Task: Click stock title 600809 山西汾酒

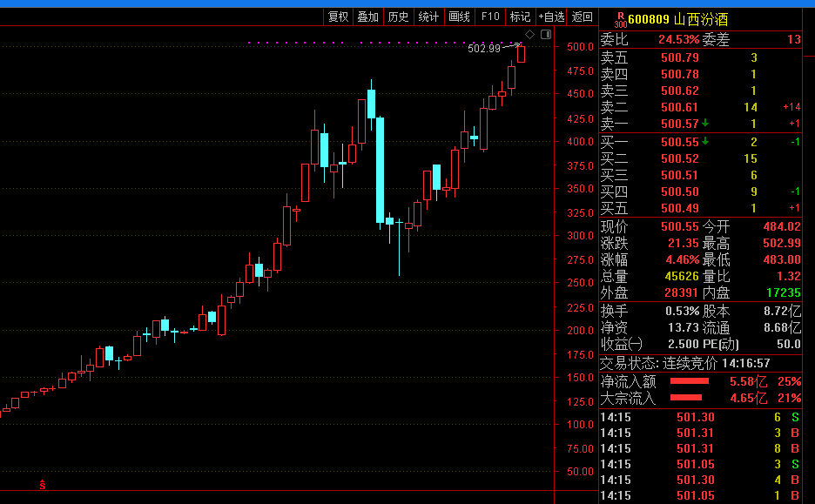Action: [x=677, y=20]
